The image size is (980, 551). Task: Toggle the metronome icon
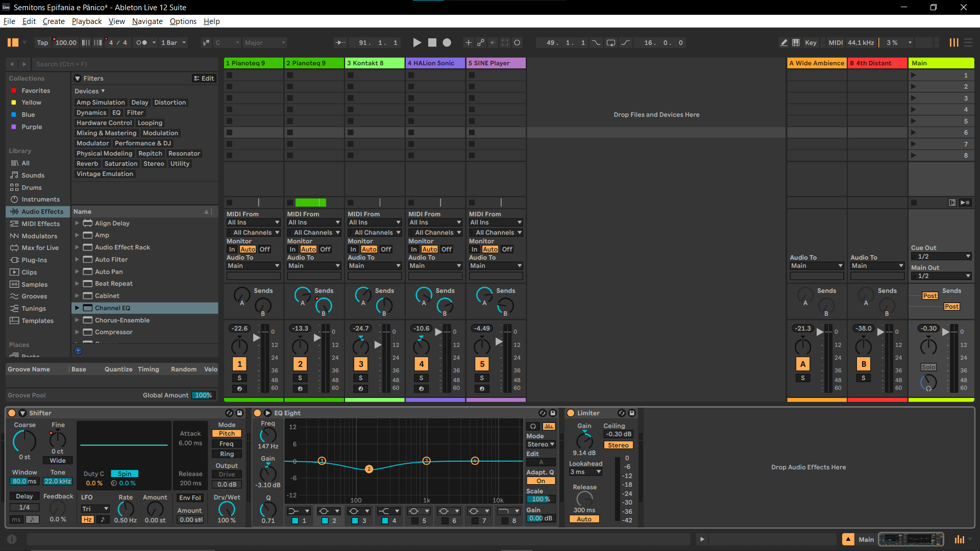tap(142, 43)
